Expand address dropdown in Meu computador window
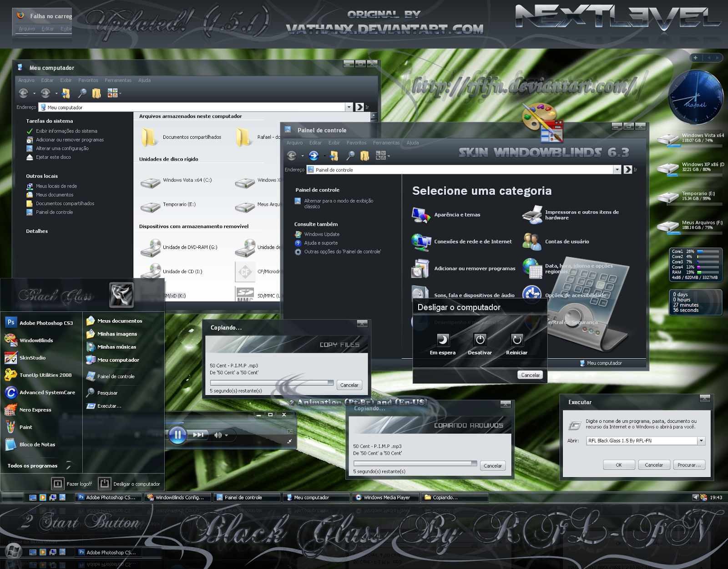Viewport: 728px width, 569px height. [349, 107]
